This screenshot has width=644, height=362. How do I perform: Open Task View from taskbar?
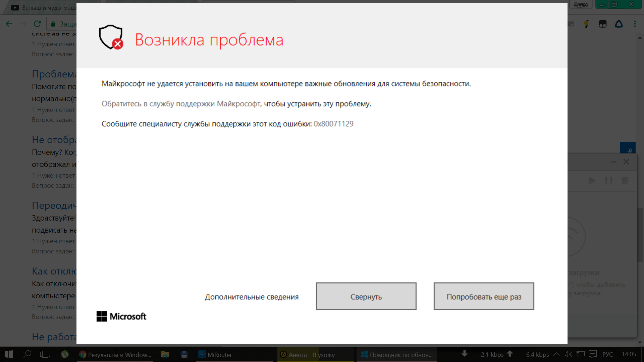click(45, 354)
